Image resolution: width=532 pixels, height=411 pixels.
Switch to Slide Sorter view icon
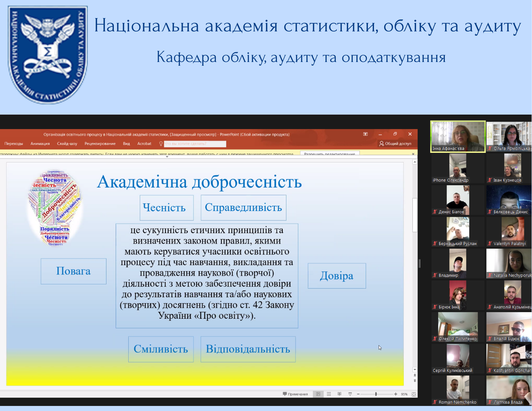click(x=329, y=394)
